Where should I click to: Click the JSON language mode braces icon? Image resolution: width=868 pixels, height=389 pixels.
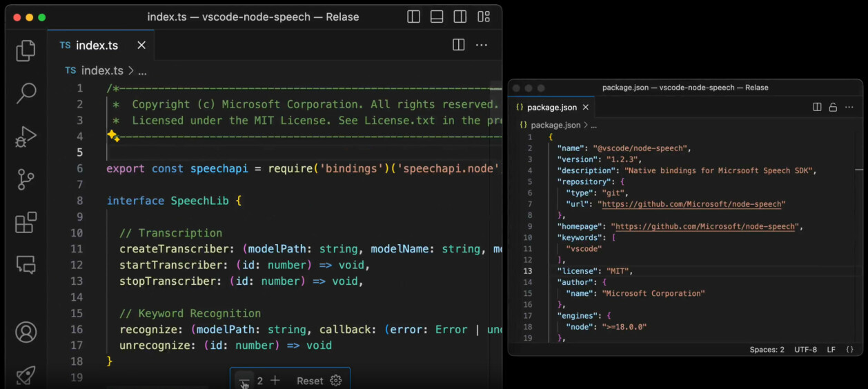pos(849,350)
